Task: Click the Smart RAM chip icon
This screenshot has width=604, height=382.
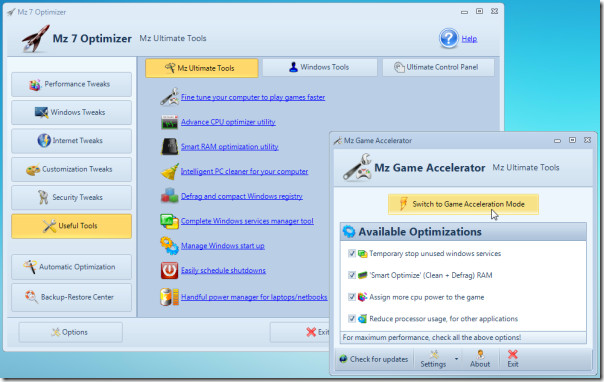Action: pyautogui.click(x=169, y=146)
